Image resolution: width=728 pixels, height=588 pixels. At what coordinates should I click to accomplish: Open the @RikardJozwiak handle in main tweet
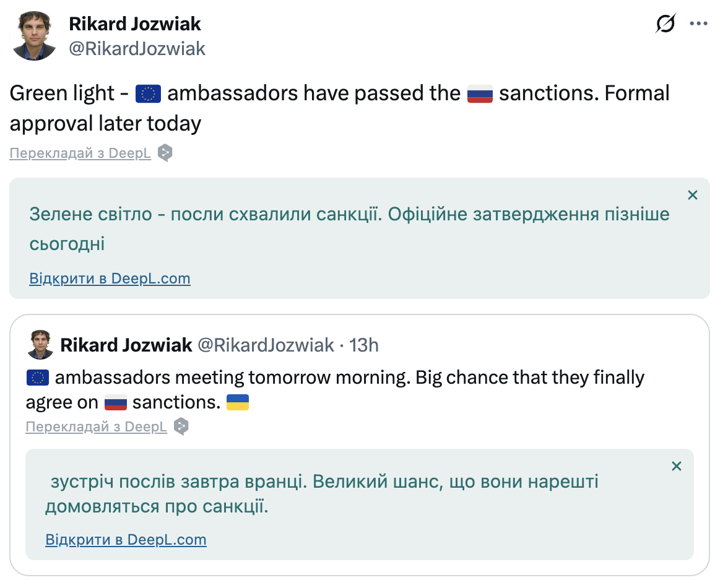[137, 48]
